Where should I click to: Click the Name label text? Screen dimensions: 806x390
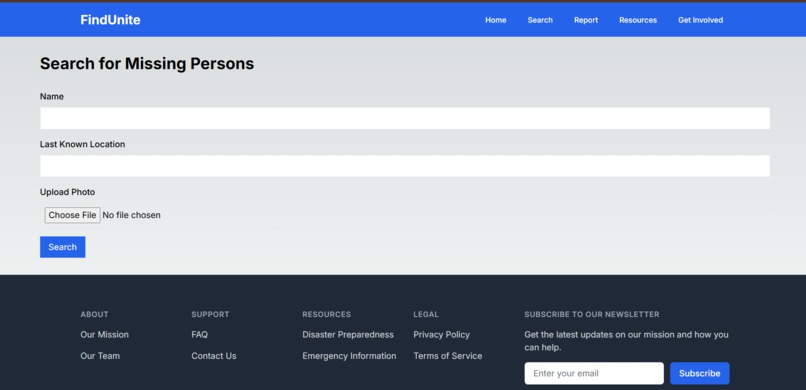click(x=52, y=97)
